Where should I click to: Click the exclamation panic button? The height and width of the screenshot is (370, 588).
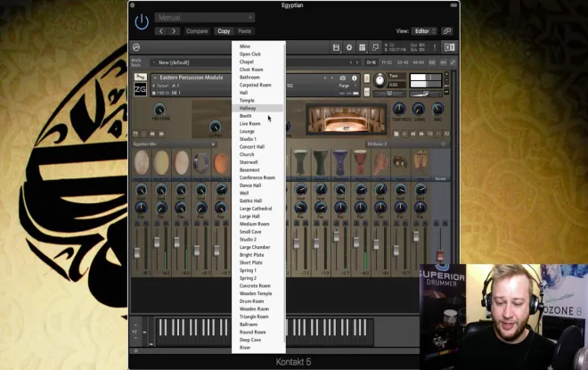tap(435, 47)
